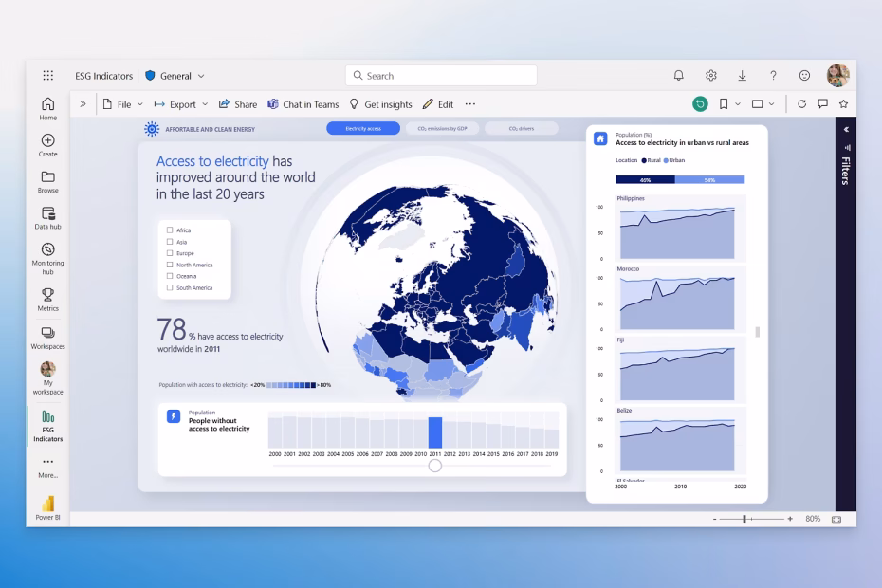
Task: Click the Chat in Teams button
Action: pos(303,104)
